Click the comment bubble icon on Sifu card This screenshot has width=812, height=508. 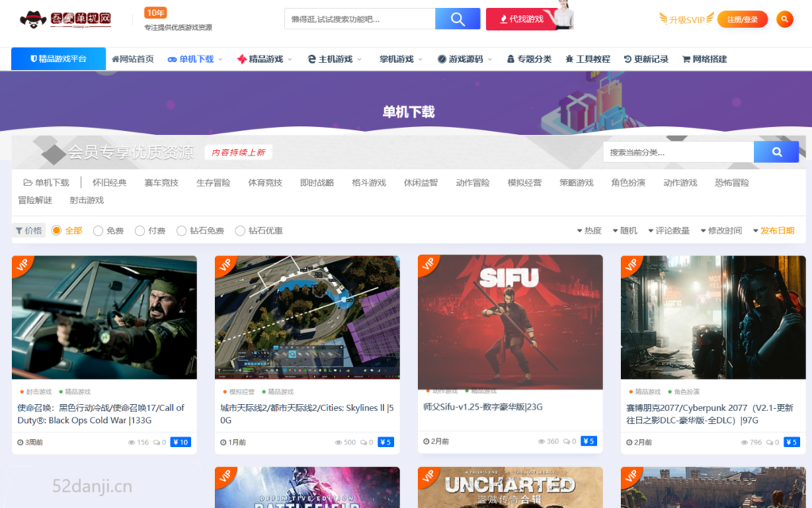(566, 441)
